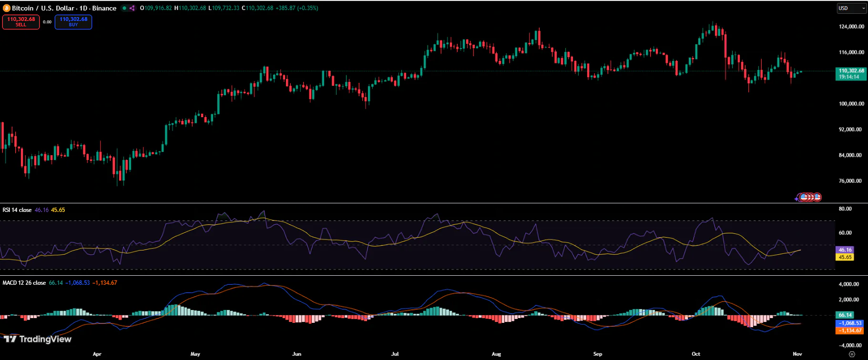Image resolution: width=868 pixels, height=360 pixels.
Task: Click the purple RSI value tag 46.16
Action: tap(845, 250)
